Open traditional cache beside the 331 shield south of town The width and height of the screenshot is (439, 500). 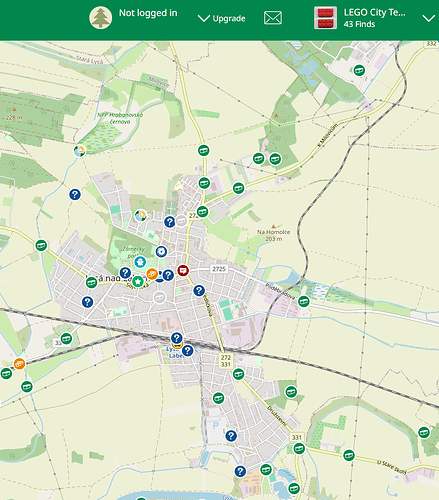[299, 448]
